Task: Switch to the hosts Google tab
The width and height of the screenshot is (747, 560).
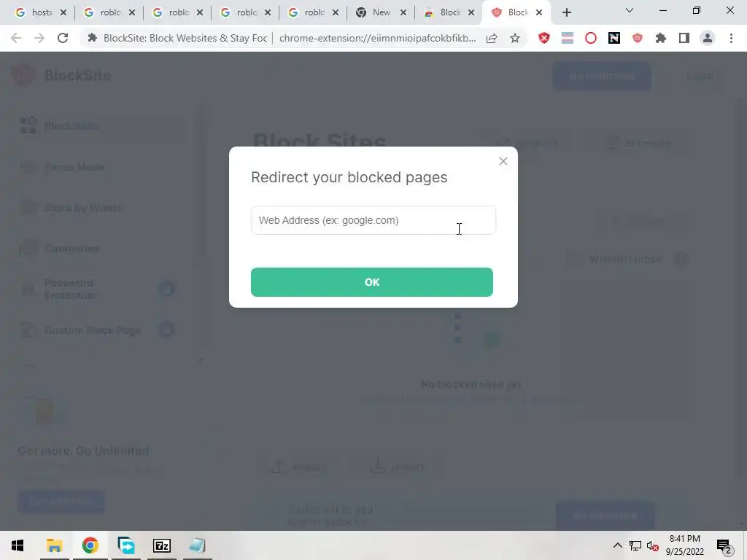Action: click(x=42, y=12)
